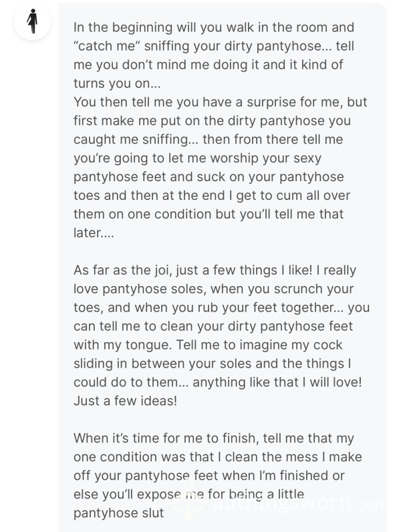Click the blank gap before the last paragraph
Viewport: 401px width, 532px height.
pos(223,420)
